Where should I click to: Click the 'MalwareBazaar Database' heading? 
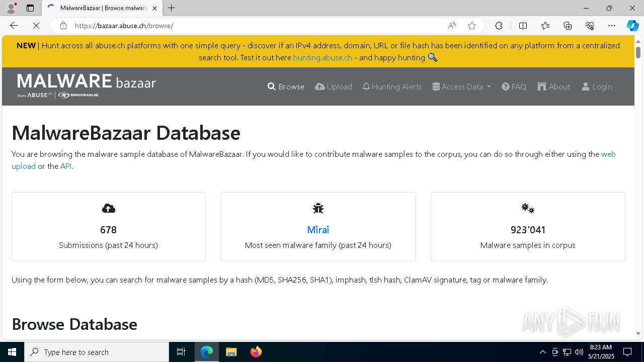click(x=126, y=133)
